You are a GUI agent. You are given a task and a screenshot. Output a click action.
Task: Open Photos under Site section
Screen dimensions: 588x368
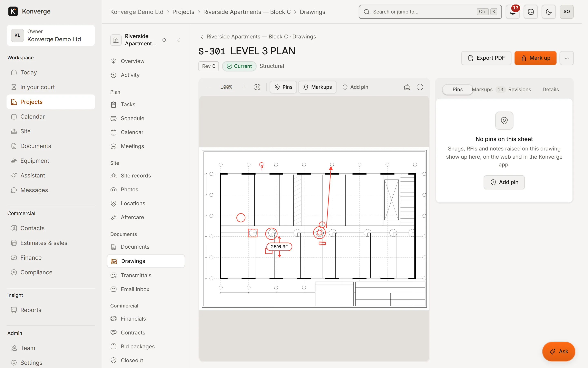[x=146, y=189]
